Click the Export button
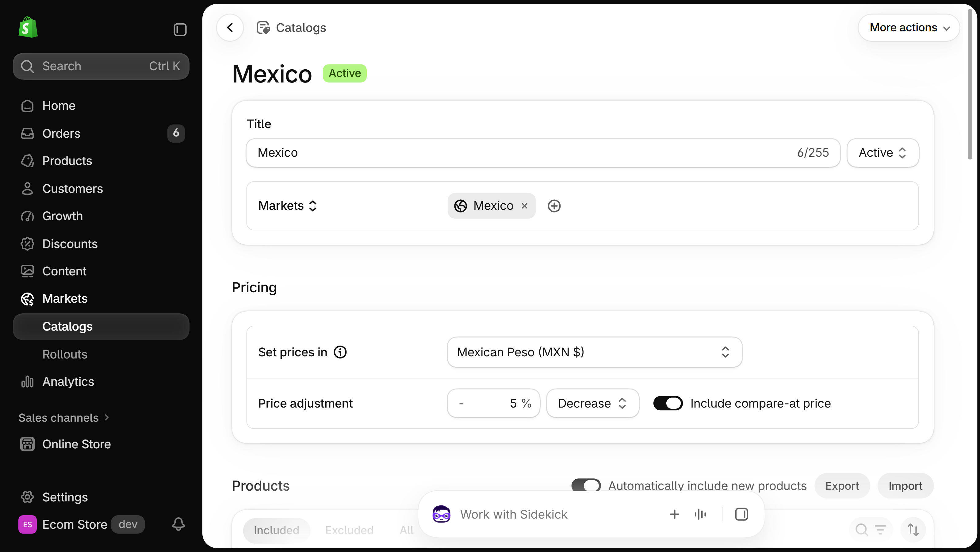 point(842,485)
